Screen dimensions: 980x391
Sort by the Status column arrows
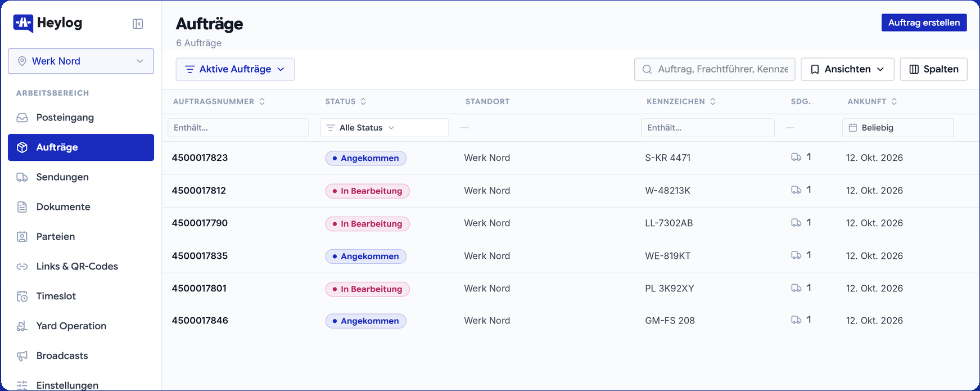363,102
